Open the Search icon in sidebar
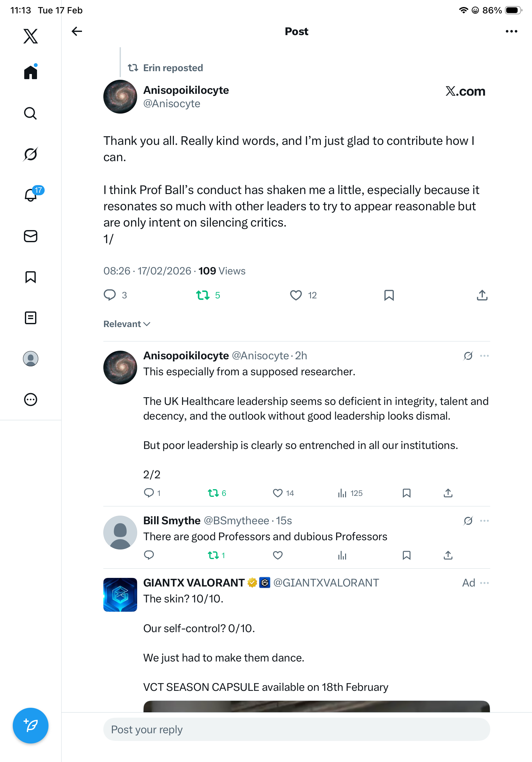Image resolution: width=532 pixels, height=762 pixels. 31,114
